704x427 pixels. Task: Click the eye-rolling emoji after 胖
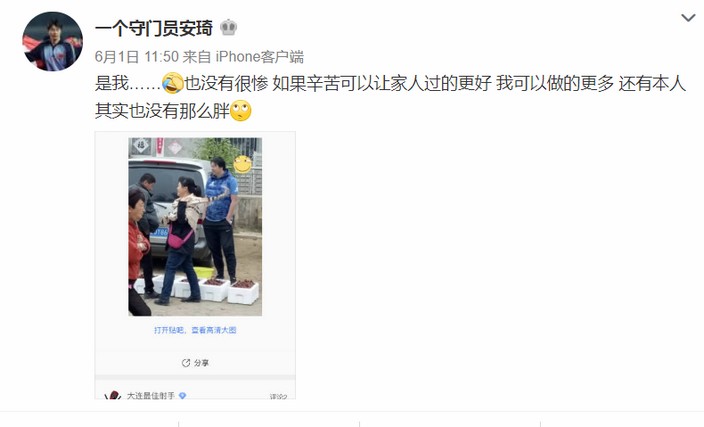point(241,111)
